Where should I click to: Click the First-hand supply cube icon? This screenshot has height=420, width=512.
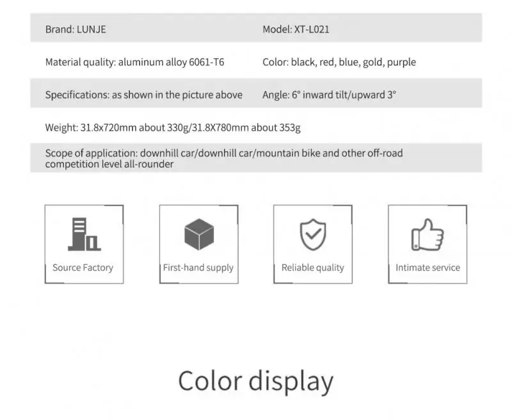click(198, 235)
